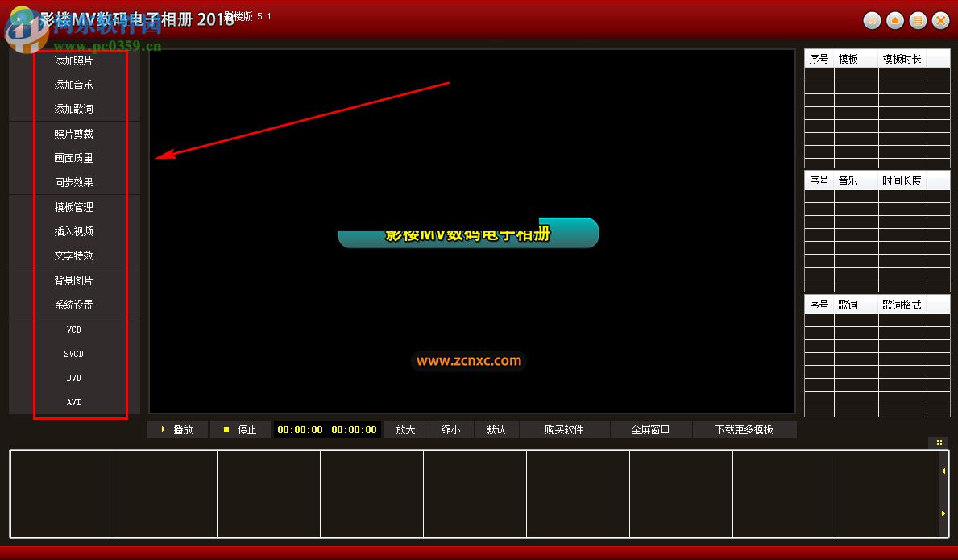Click the 歌词格式 column header
958x560 pixels.
902,305
